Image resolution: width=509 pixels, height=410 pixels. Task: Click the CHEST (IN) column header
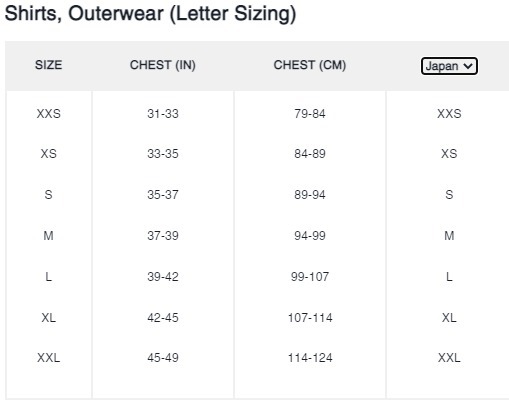coord(163,65)
